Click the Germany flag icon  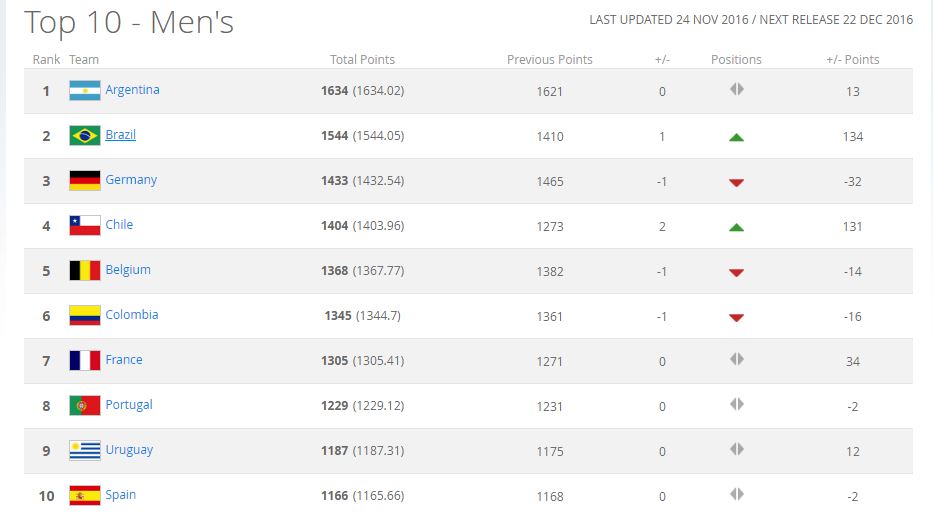[x=84, y=181]
